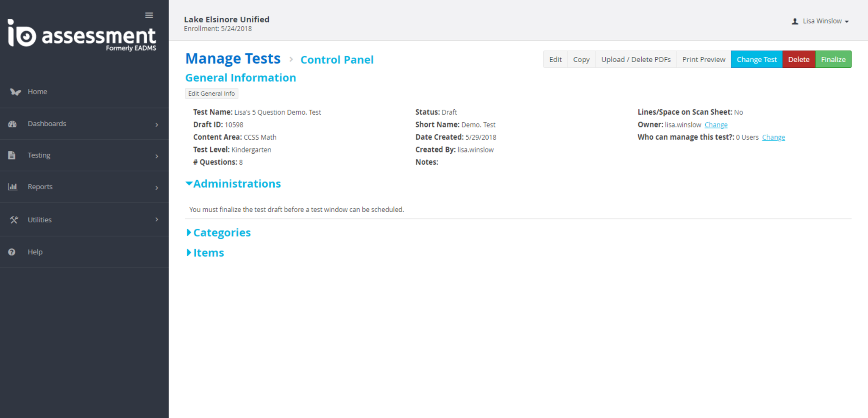Click the Help question mark icon

12,252
